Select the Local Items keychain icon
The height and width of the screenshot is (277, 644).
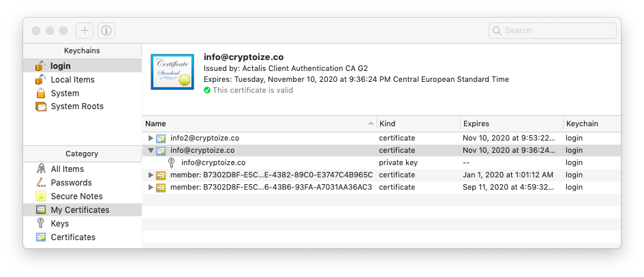click(x=40, y=79)
